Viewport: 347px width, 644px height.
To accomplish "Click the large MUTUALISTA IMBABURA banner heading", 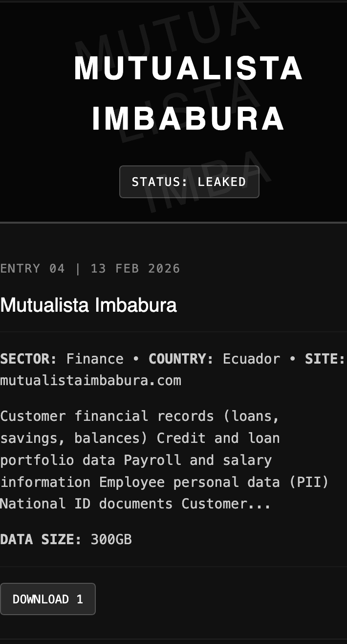I will coord(189,93).
